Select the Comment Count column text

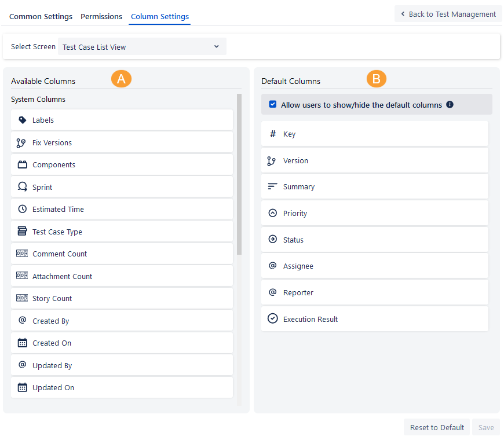60,254
